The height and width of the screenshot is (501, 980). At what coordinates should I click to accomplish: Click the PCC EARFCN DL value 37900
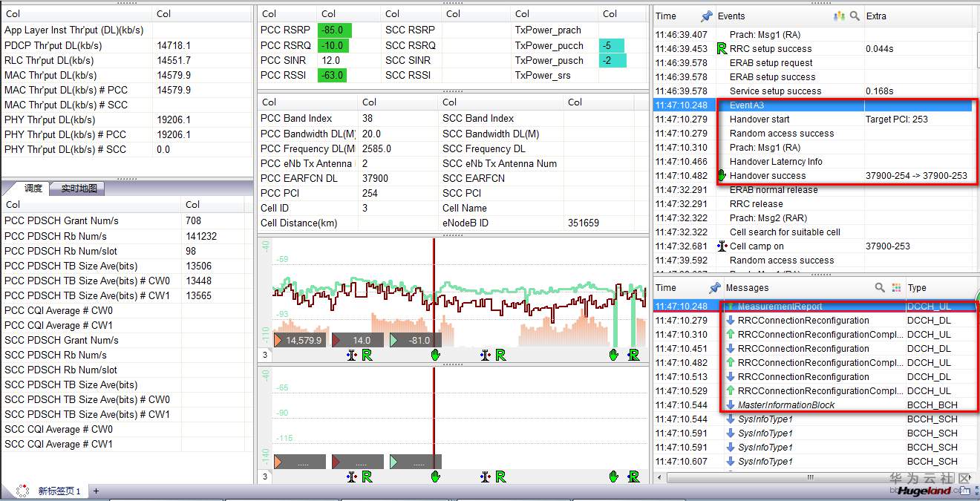376,178
